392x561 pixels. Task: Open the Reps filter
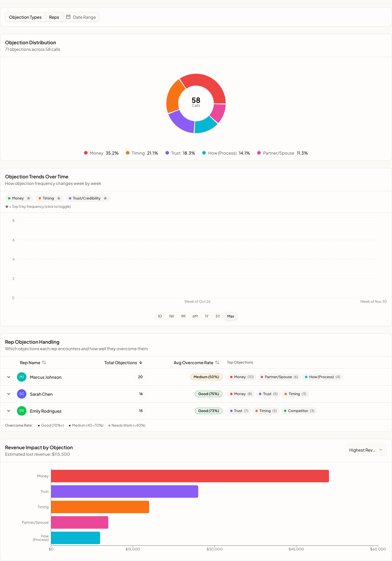click(x=54, y=17)
